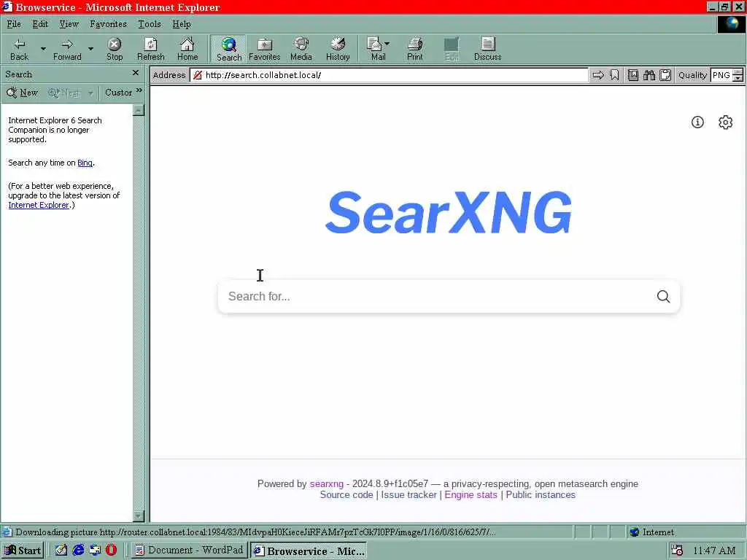Image resolution: width=747 pixels, height=560 pixels.
Task: Toggle the Search companion toolbar button
Action: point(228,49)
